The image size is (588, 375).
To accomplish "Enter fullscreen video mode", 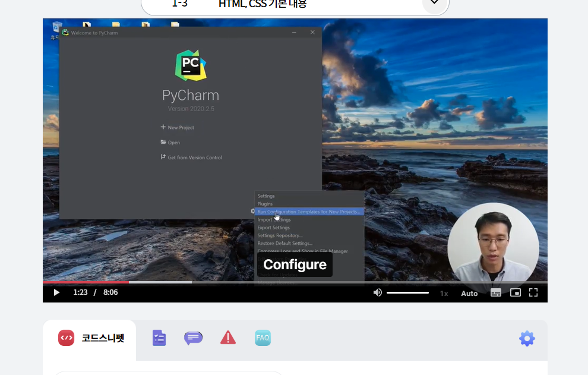I will (533, 292).
